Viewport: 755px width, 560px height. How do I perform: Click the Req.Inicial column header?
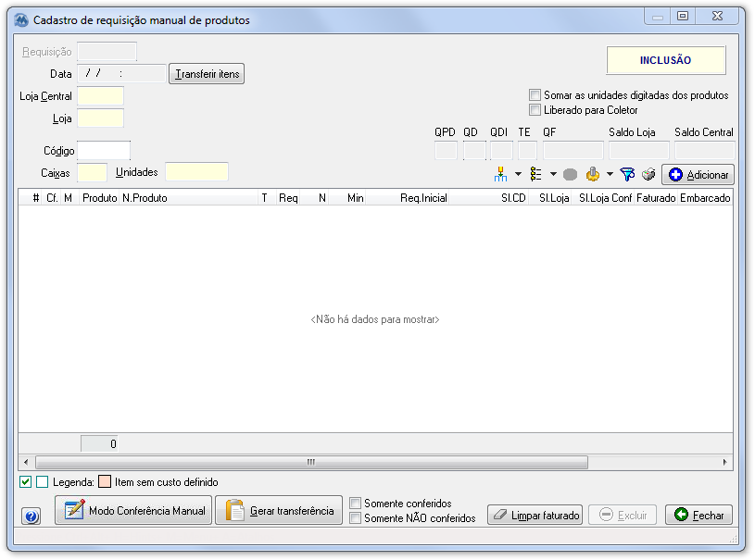pyautogui.click(x=408, y=198)
